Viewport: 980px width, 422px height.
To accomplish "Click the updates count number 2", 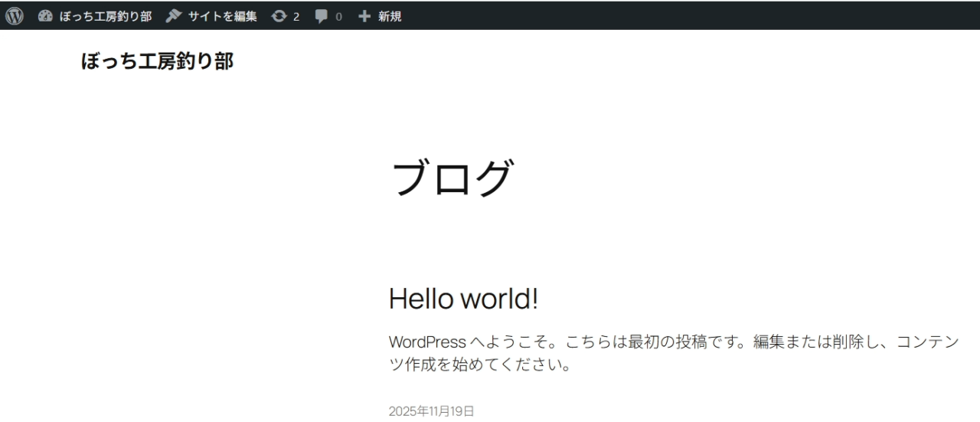I will [296, 17].
